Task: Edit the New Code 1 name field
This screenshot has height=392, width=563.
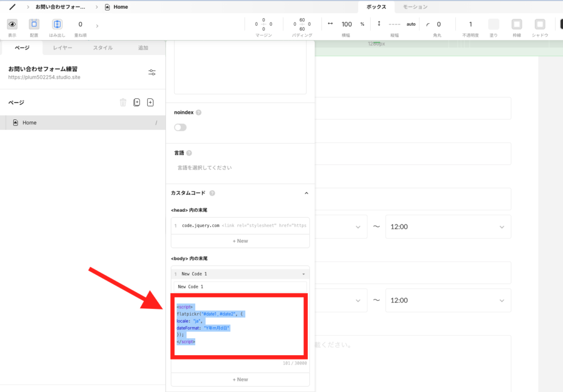Action: point(240,286)
